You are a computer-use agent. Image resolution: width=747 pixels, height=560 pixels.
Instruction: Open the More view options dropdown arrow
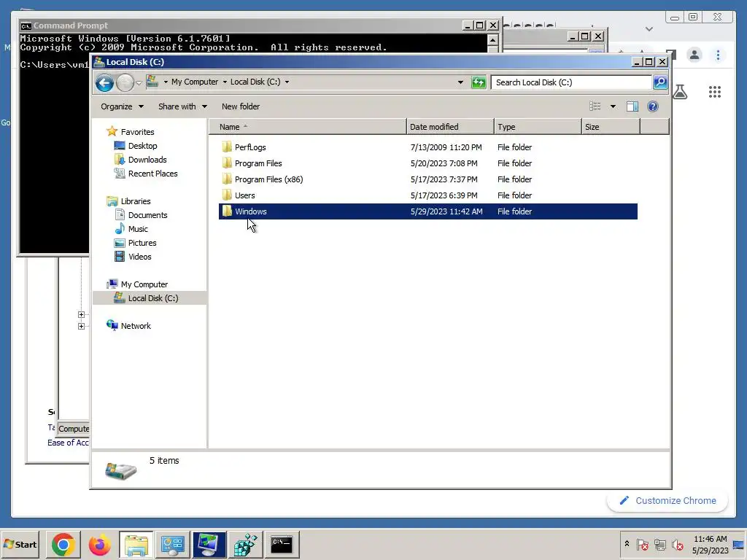click(613, 106)
